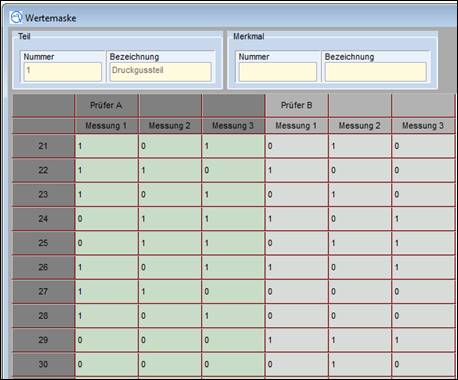Click row 22 Prüfer A Messung 3 cell
The image size is (458, 380).
tap(233, 170)
